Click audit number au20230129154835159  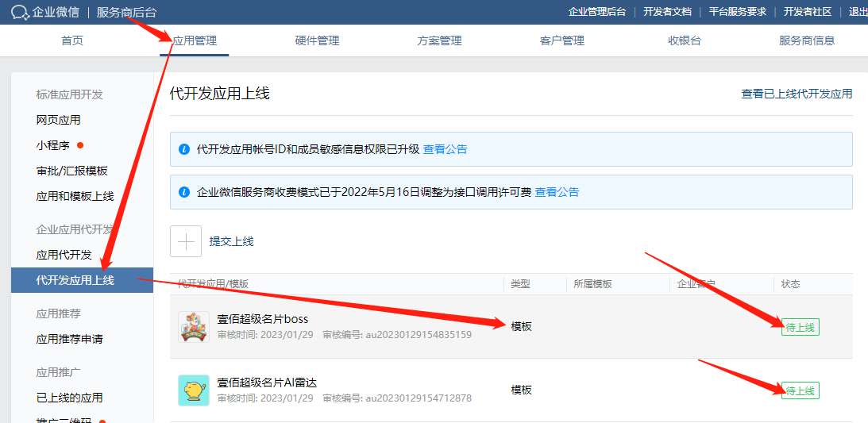click(419, 335)
